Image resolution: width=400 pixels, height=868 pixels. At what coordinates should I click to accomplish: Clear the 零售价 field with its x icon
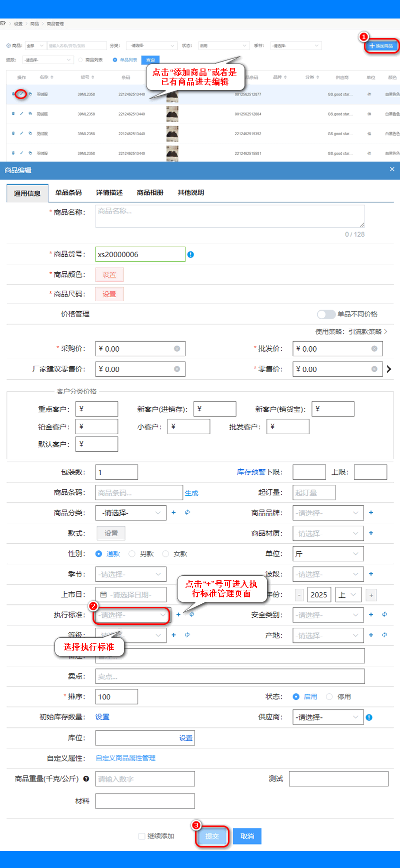[x=374, y=369]
